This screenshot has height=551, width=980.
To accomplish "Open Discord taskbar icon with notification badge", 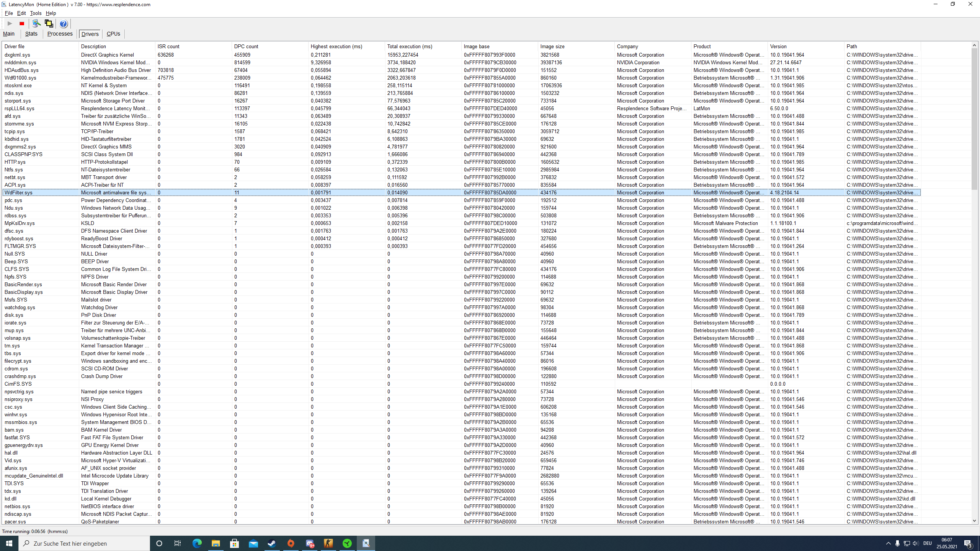I will [310, 543].
